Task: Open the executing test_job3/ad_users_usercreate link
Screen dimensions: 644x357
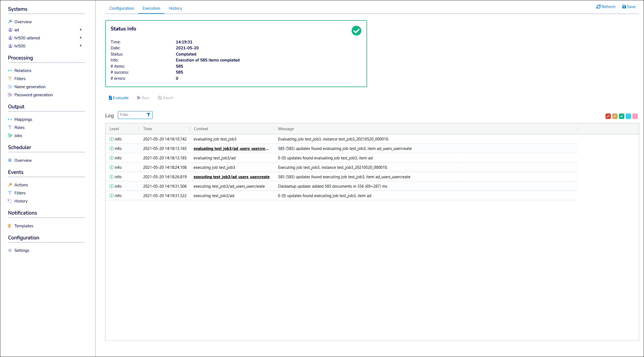Action: click(231, 177)
